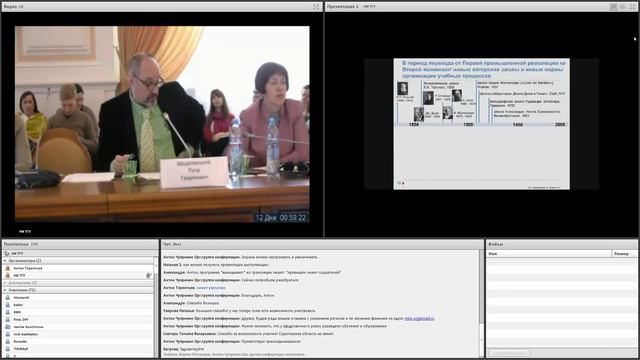Click the Чат panel header
The width and height of the screenshot is (640, 360).
coord(322,244)
